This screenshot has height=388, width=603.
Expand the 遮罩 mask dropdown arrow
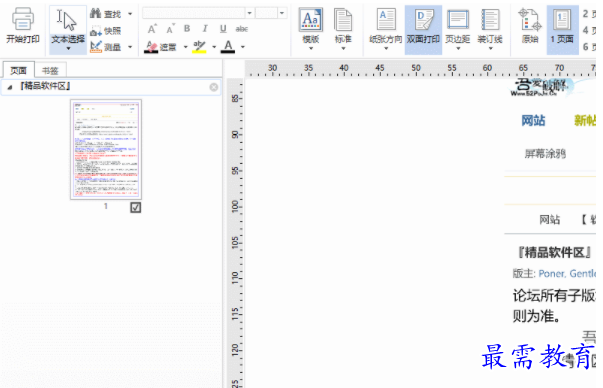[185, 47]
